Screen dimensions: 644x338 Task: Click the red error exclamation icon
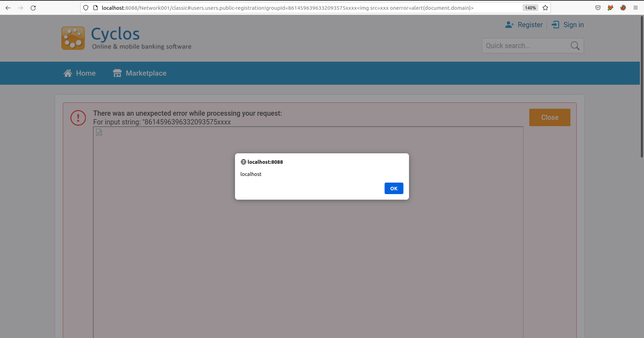[78, 118]
